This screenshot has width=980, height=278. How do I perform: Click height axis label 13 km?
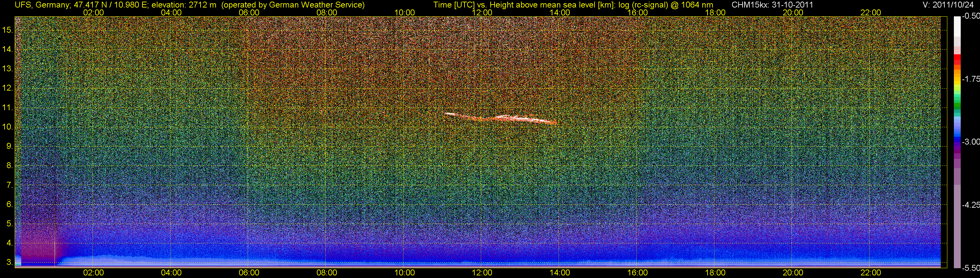point(8,69)
